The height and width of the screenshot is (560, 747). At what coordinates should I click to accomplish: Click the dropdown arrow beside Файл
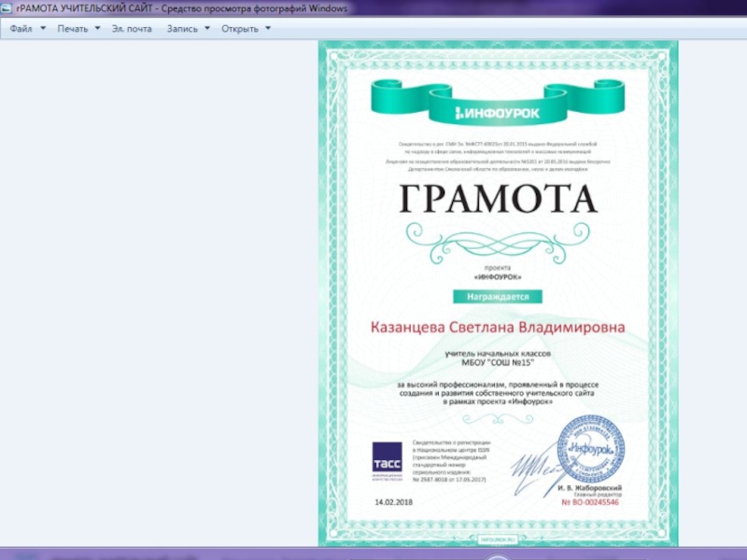[42, 28]
